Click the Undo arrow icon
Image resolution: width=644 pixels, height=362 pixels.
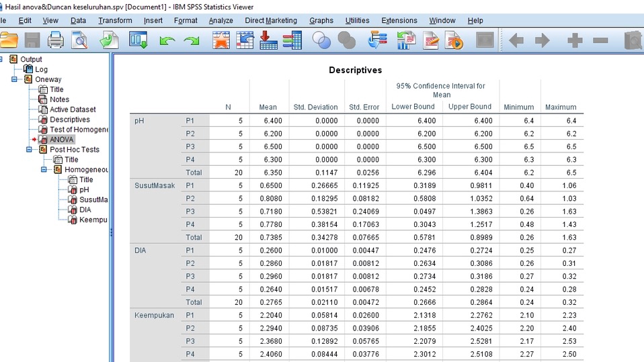point(167,42)
